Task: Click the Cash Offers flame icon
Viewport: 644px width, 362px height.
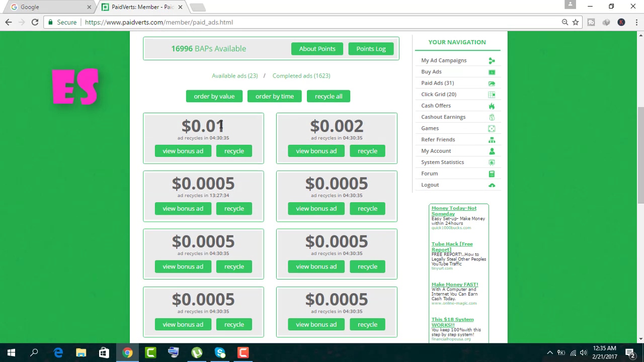Action: coord(492,106)
